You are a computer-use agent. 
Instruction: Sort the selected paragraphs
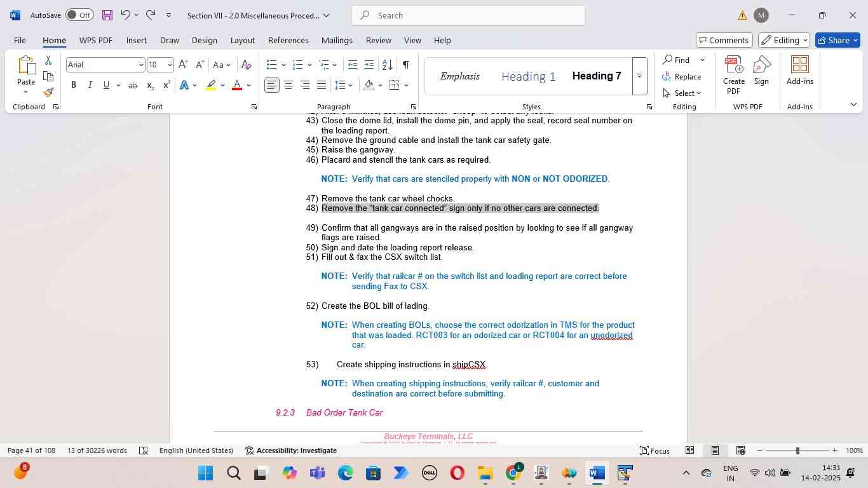coord(387,65)
